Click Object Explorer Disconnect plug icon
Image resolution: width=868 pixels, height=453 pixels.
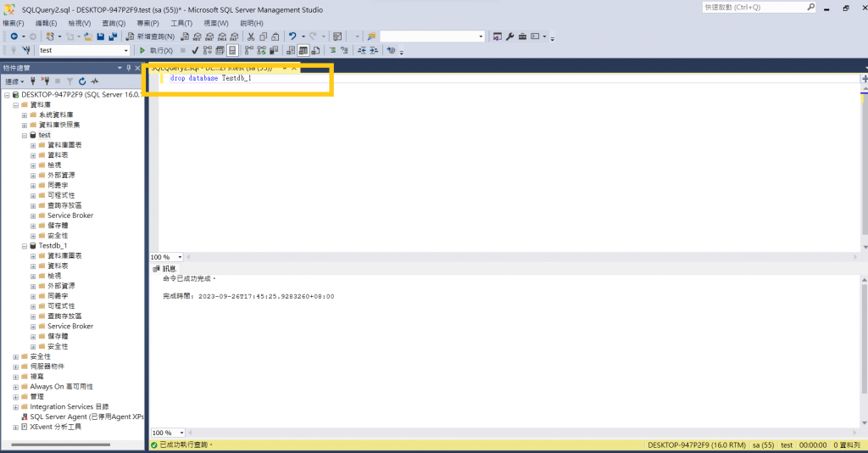[x=46, y=81]
